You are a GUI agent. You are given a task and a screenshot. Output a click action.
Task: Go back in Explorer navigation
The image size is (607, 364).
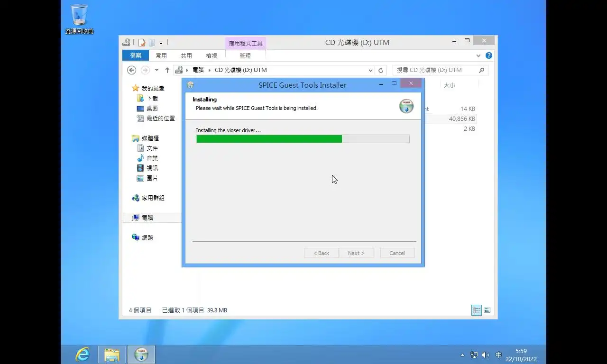point(132,70)
